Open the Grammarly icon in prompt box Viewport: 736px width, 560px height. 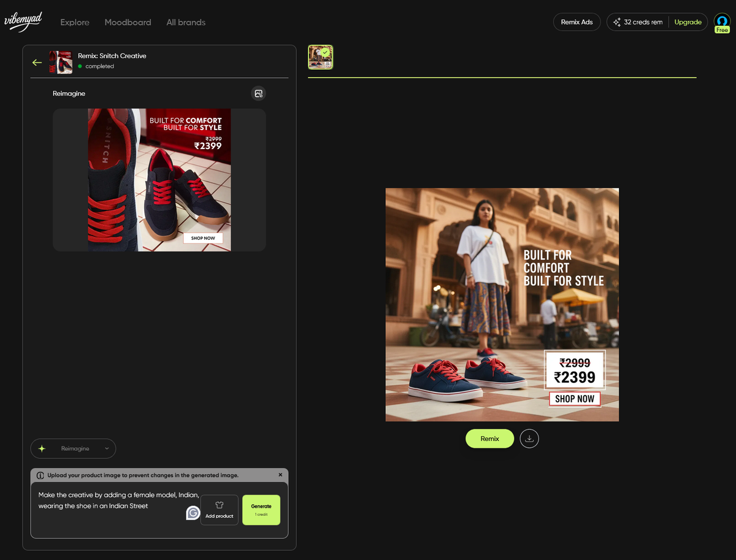click(x=193, y=512)
